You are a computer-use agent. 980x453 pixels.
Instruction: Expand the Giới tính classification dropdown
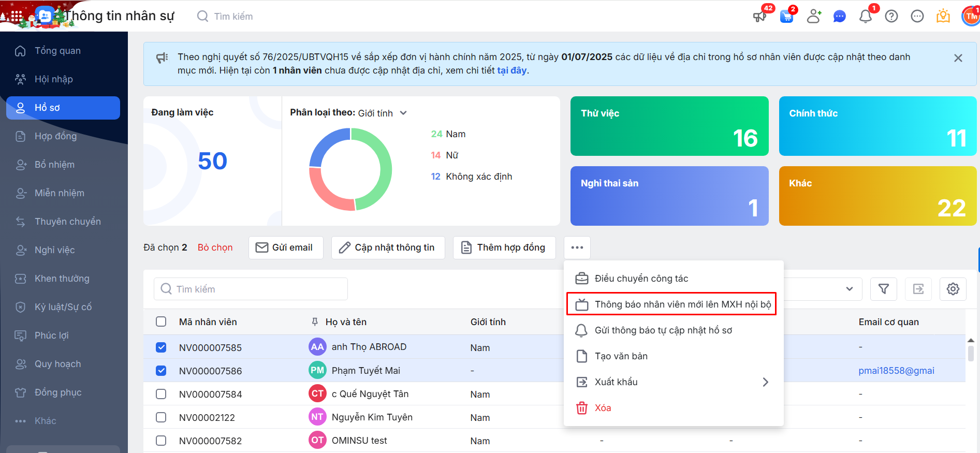403,113
